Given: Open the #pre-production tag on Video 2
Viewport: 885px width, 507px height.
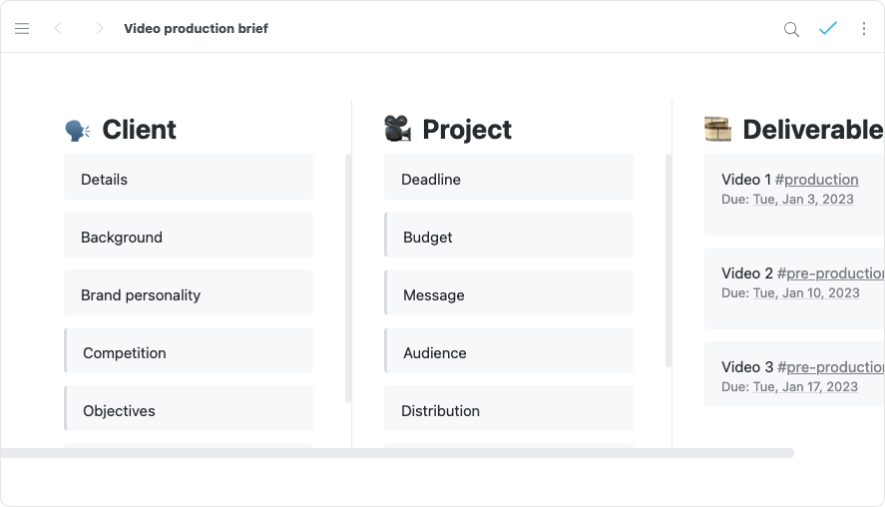Looking at the screenshot, I should click(830, 273).
